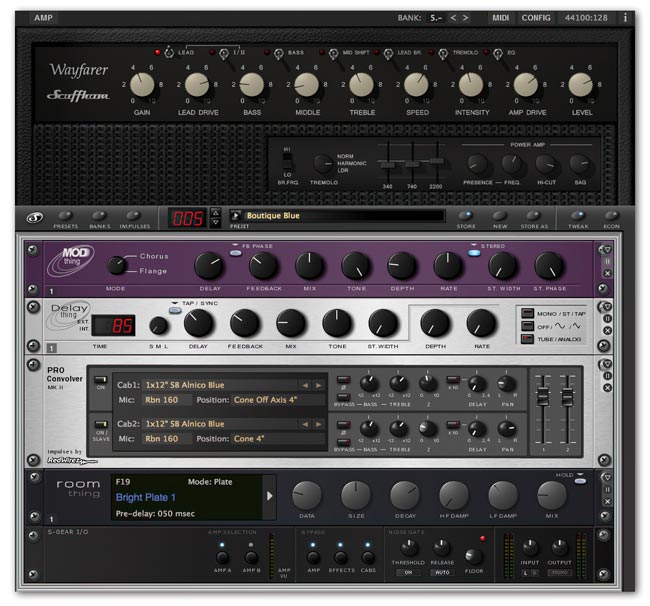Toggle the Stereo switch on Mod Thing
Viewport: 650px width, 606px height.
pos(474,253)
